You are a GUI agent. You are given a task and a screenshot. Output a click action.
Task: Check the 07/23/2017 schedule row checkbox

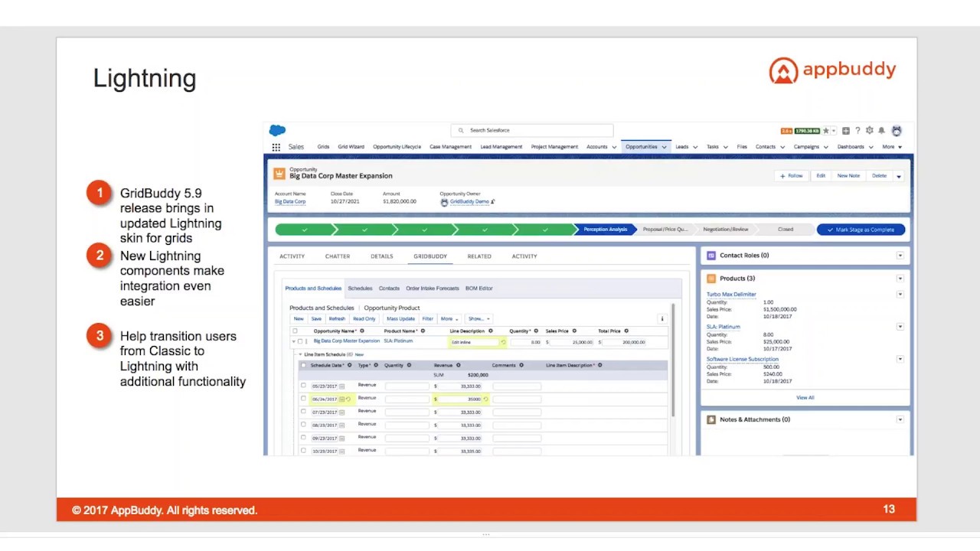303,412
